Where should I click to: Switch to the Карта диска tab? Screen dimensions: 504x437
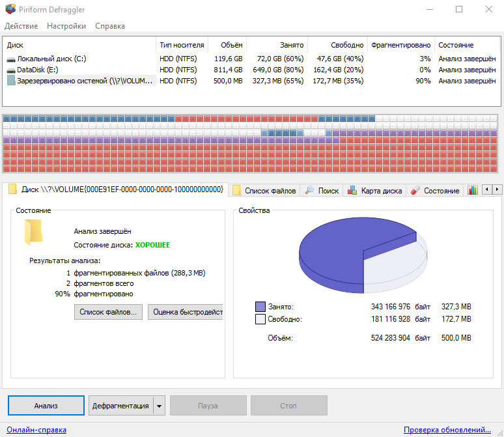[x=374, y=190]
